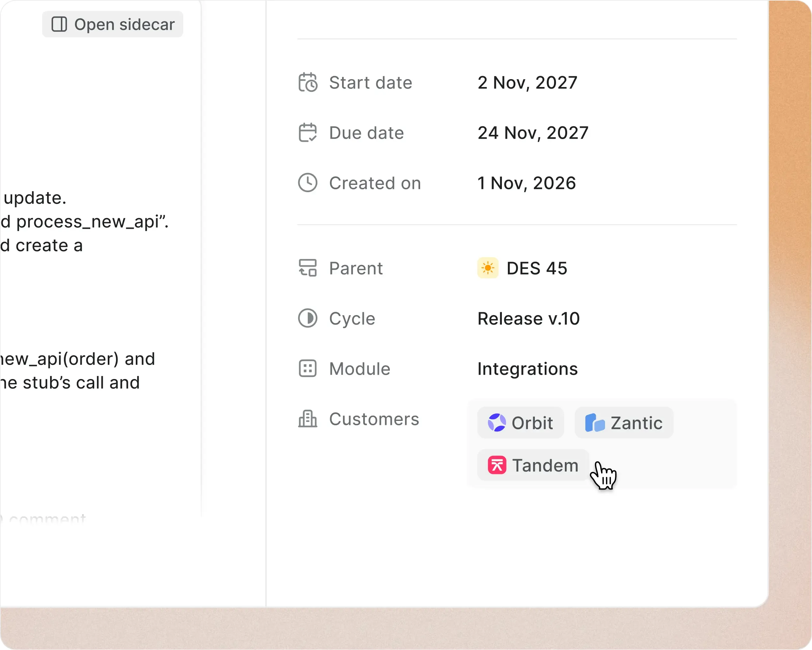Click the Tandem customer logo
Screen dimensions: 812x650
tap(498, 465)
